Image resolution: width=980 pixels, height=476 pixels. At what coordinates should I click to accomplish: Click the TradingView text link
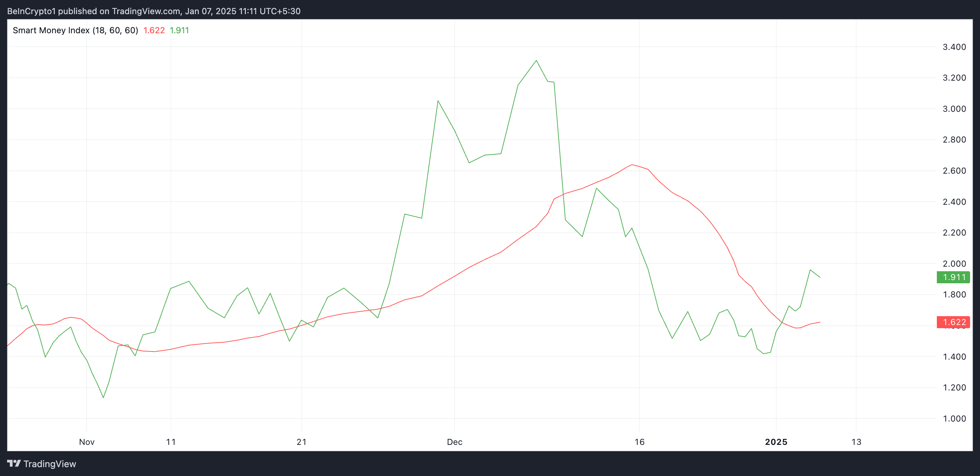click(x=50, y=464)
